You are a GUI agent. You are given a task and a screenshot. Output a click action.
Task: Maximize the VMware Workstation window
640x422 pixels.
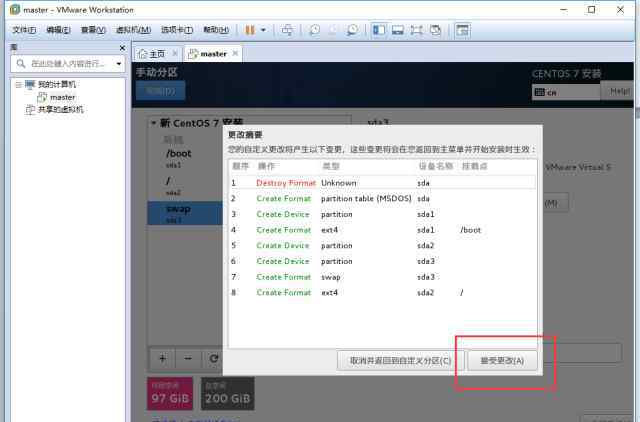coord(591,10)
